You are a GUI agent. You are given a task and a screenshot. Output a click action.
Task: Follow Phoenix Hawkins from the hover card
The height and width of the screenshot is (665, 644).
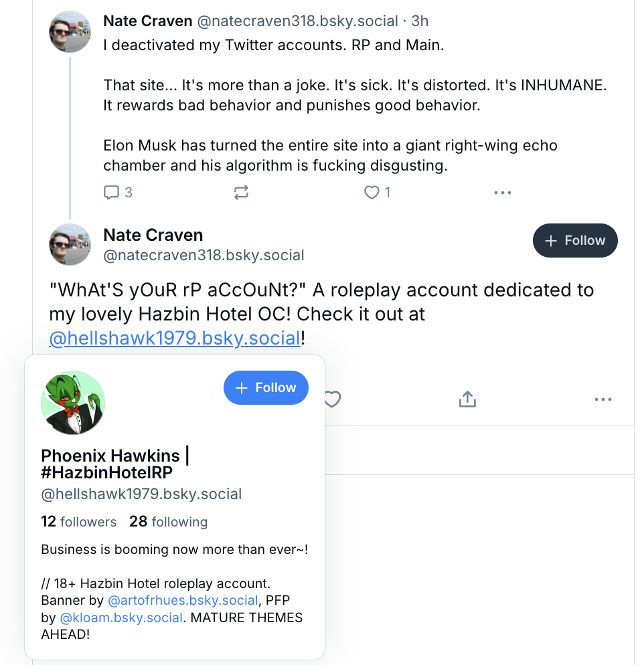(x=266, y=387)
